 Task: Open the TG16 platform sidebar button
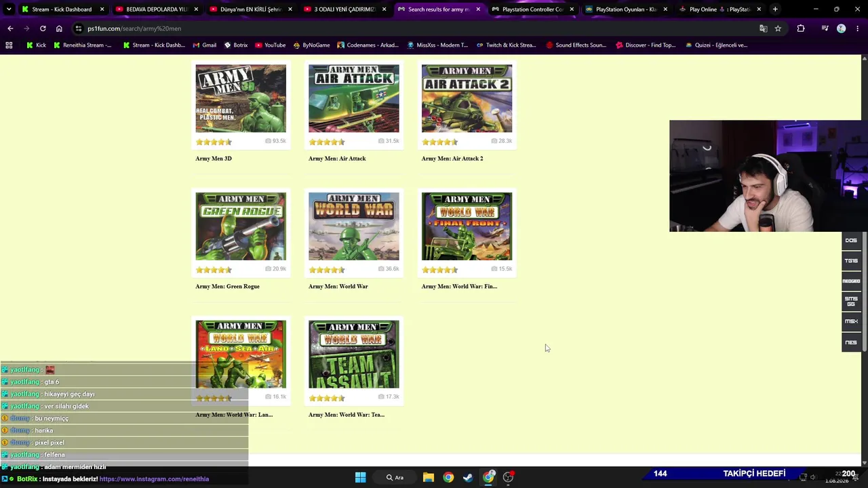coord(851,261)
